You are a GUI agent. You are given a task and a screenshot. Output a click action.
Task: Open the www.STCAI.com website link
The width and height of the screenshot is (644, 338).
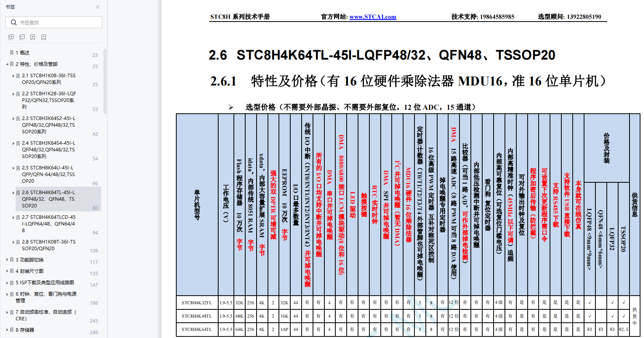pyautogui.click(x=373, y=16)
